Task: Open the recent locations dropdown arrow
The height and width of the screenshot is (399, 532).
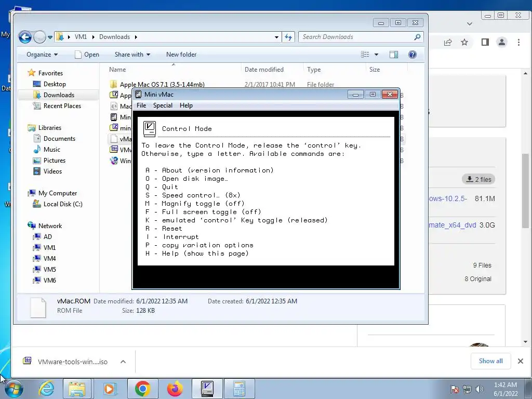Action: (50, 37)
